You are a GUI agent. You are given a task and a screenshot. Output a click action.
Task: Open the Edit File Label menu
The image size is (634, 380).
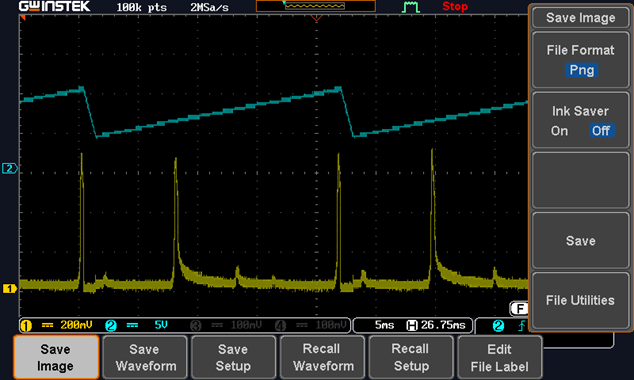(500, 357)
